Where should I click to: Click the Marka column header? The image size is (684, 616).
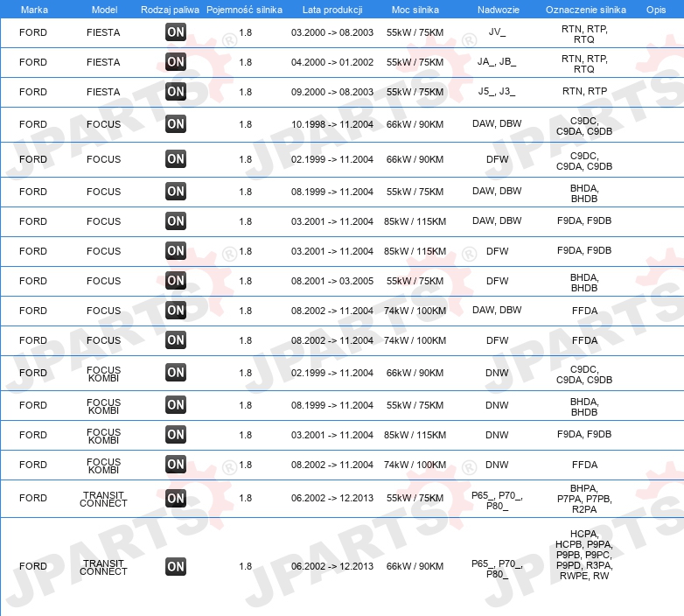click(34, 10)
